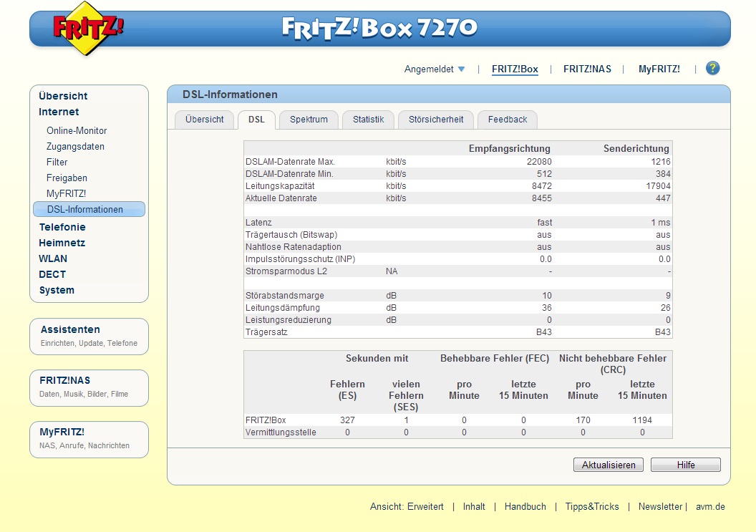Open the Handbuch footer link
The image size is (756, 532).
[x=525, y=507]
